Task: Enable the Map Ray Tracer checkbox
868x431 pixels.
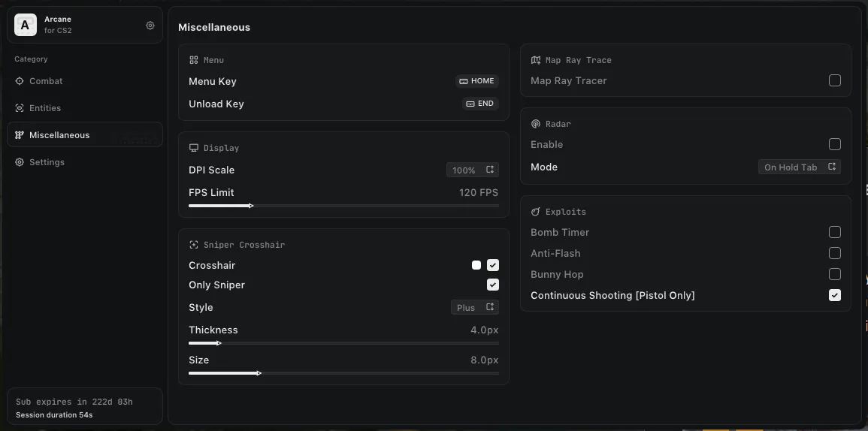Action: [x=834, y=80]
